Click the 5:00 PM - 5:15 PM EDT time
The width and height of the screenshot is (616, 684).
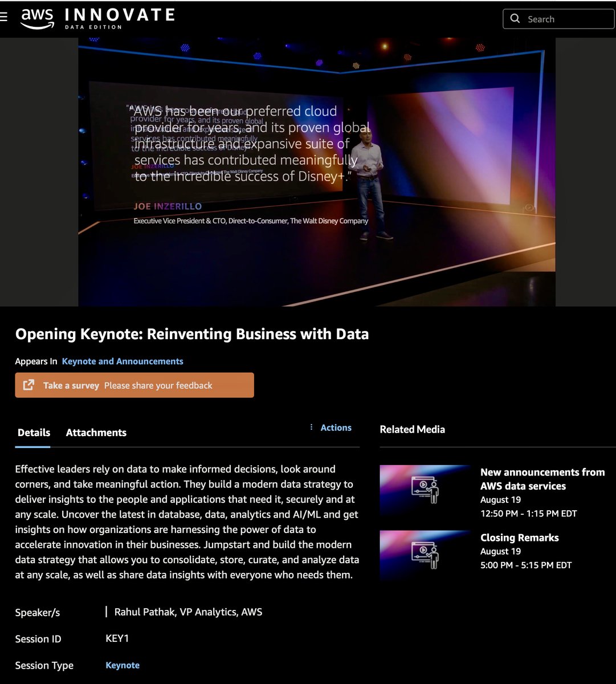(x=526, y=565)
